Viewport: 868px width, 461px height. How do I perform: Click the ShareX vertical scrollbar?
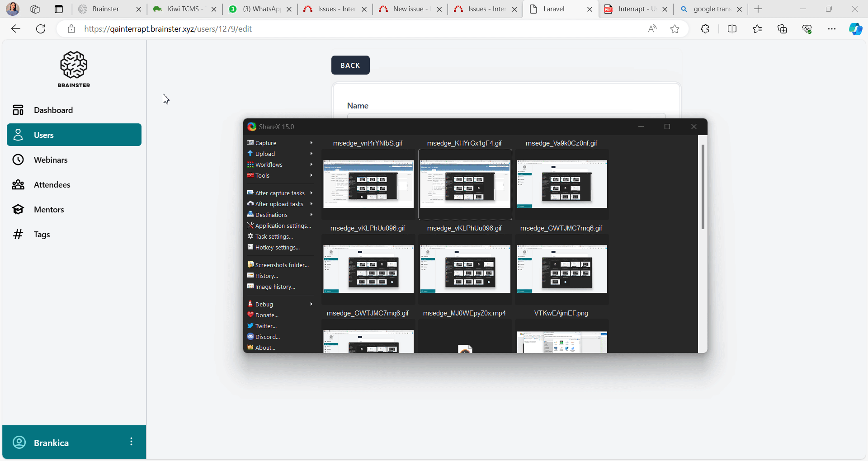[703, 187]
